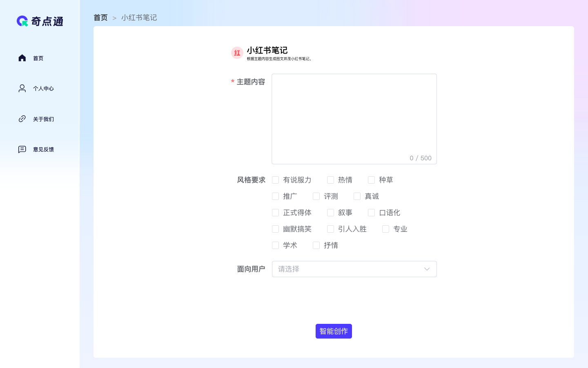The image size is (588, 368).
Task: Select the home icon beside 首页
Action: pos(22,58)
